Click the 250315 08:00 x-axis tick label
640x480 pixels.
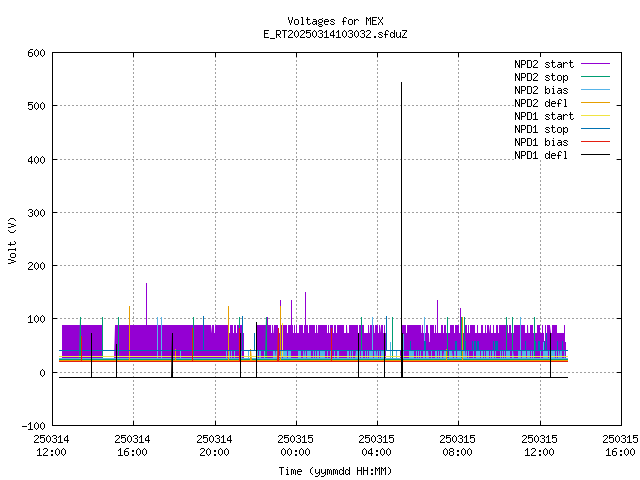457,446
